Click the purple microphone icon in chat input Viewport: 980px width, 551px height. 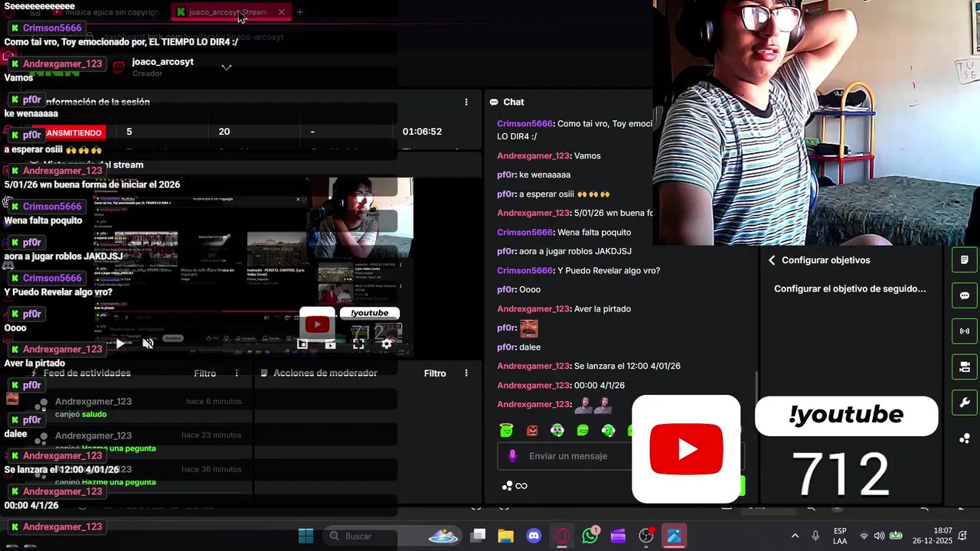pos(513,456)
